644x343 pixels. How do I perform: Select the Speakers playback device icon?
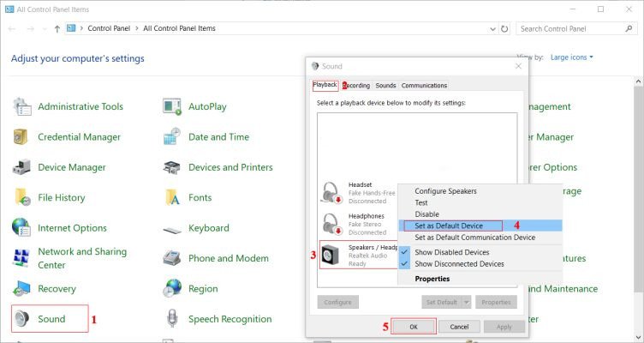(x=332, y=255)
